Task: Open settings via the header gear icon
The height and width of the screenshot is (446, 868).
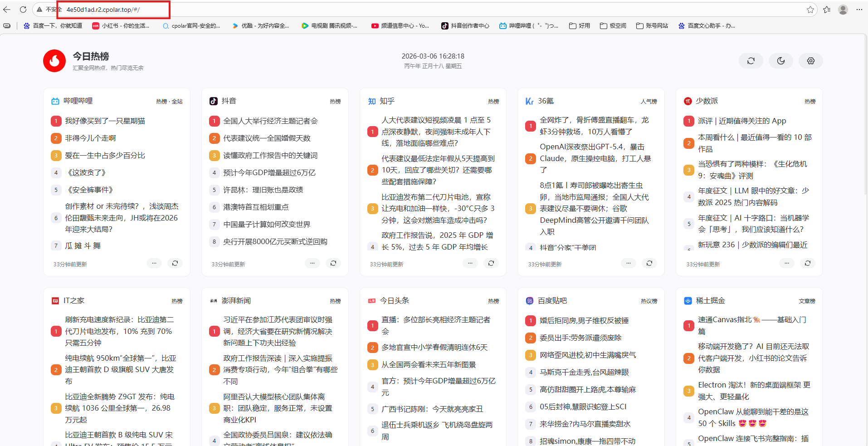Action: coord(810,61)
